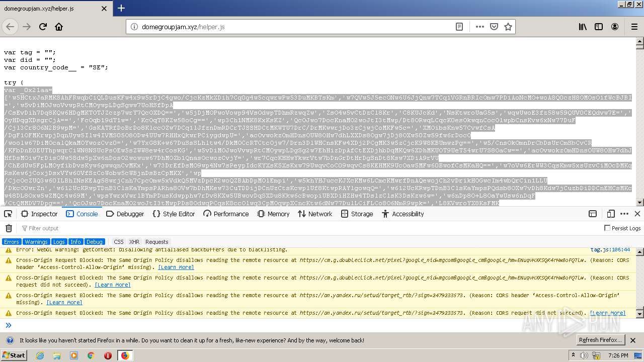
Task: Open Firefox Account menu
Action: point(615,27)
